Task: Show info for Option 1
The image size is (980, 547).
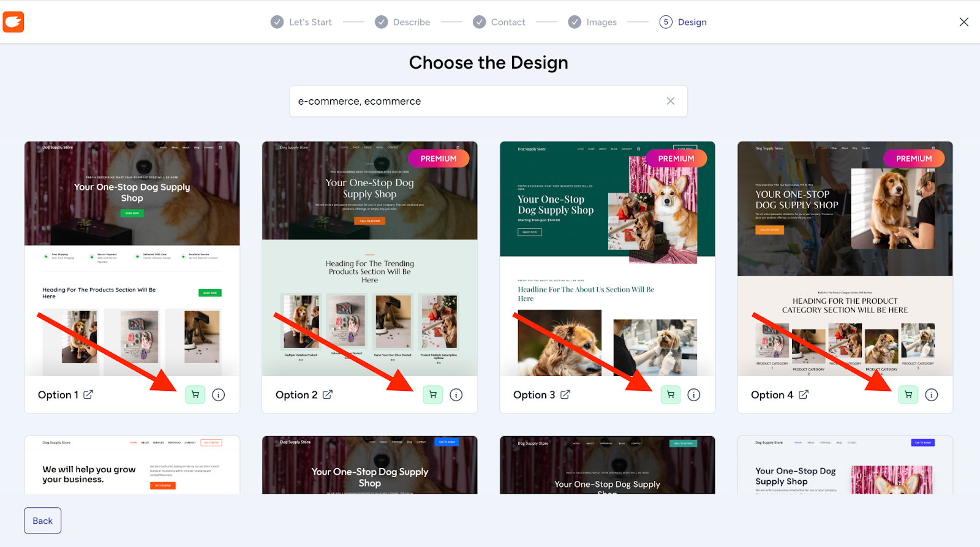Action: pyautogui.click(x=219, y=395)
